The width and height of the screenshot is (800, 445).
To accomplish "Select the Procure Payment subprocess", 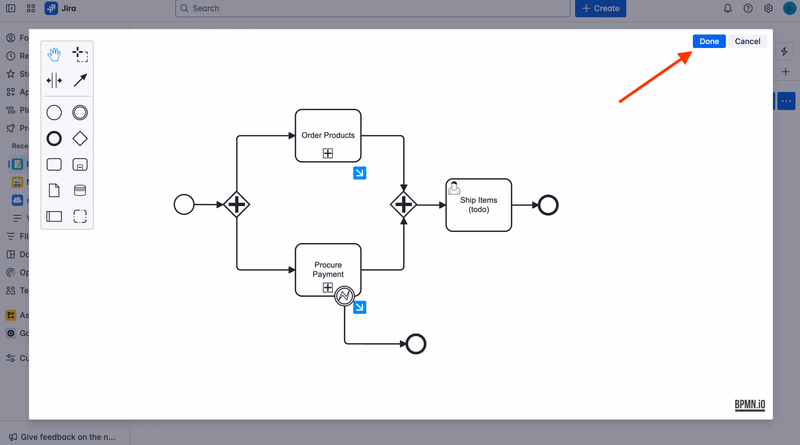I will pyautogui.click(x=328, y=269).
